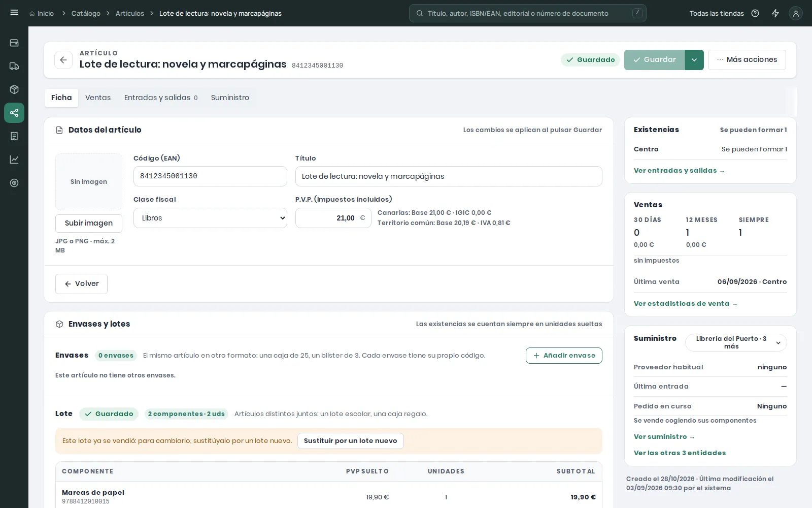Click the global search field
This screenshot has height=508, width=812.
click(x=528, y=13)
